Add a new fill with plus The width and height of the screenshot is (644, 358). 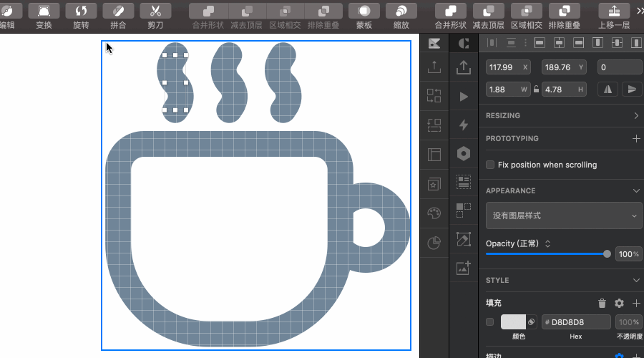tap(636, 304)
